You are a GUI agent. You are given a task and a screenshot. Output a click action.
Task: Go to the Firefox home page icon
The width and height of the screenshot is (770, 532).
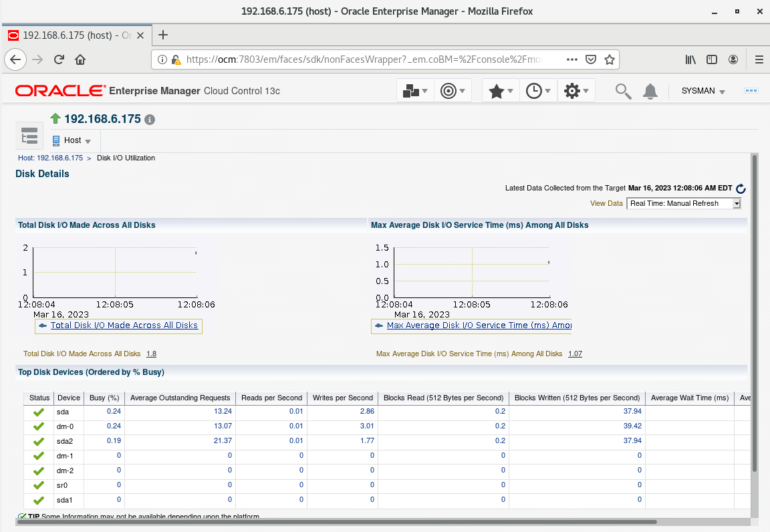tap(80, 59)
